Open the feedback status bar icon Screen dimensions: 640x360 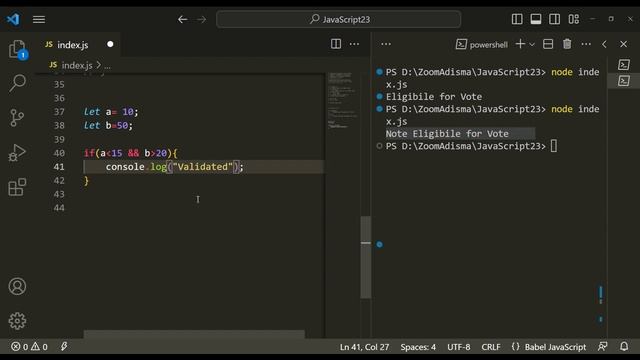point(602,347)
